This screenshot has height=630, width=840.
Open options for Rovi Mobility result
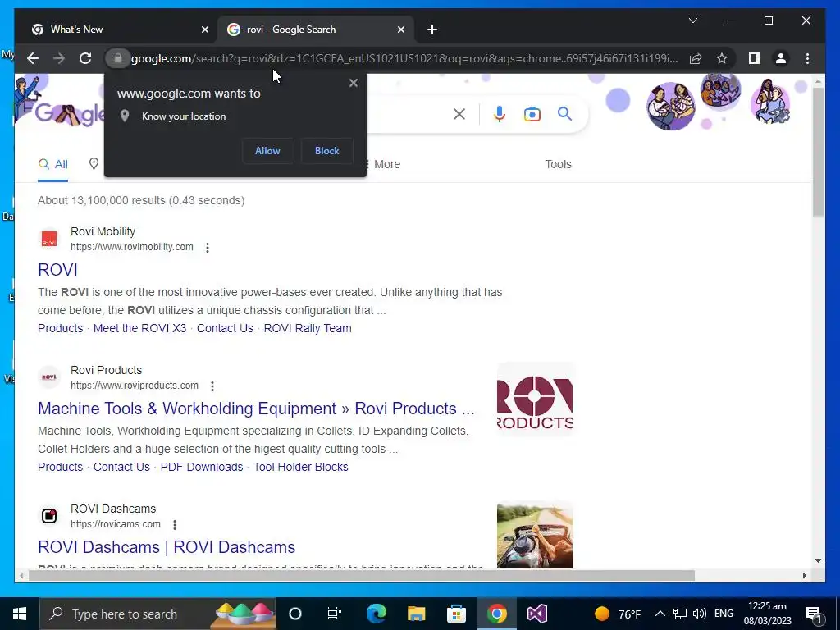click(208, 248)
